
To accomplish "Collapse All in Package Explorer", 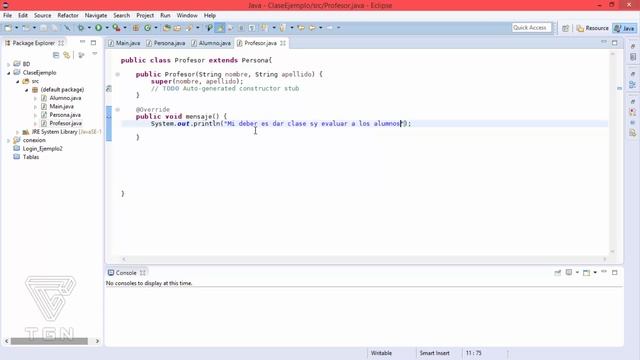I will [x=56, y=55].
